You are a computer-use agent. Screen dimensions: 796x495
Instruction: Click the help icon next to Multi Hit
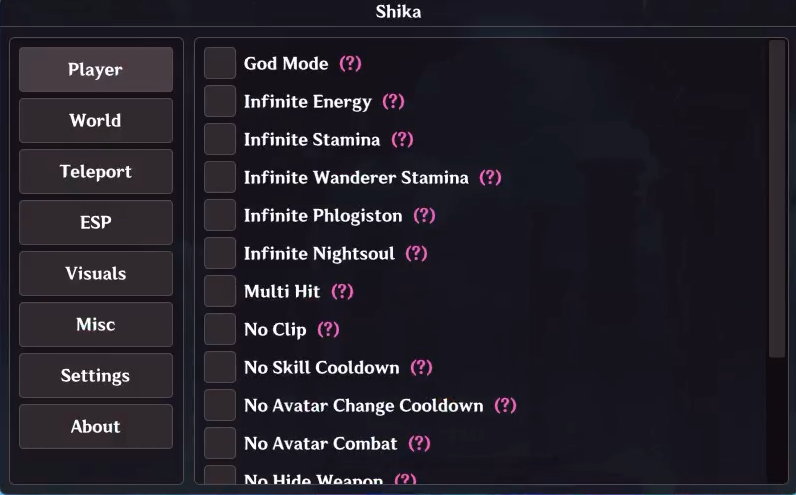[342, 291]
